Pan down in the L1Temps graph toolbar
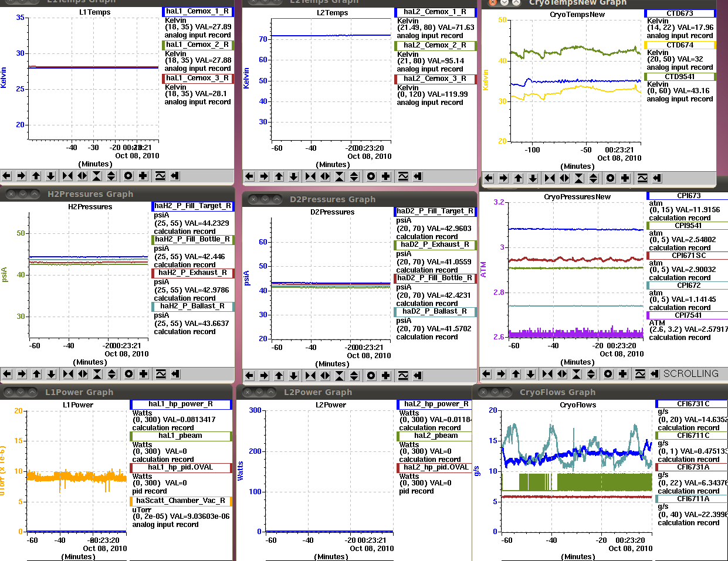Viewport: 728px width, 561px height. click(x=50, y=176)
